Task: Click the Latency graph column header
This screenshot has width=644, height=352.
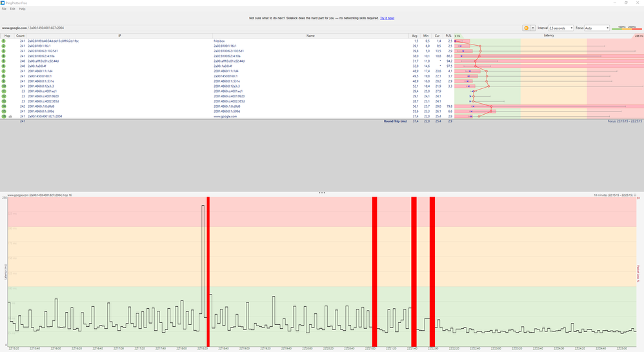Action: [x=548, y=35]
